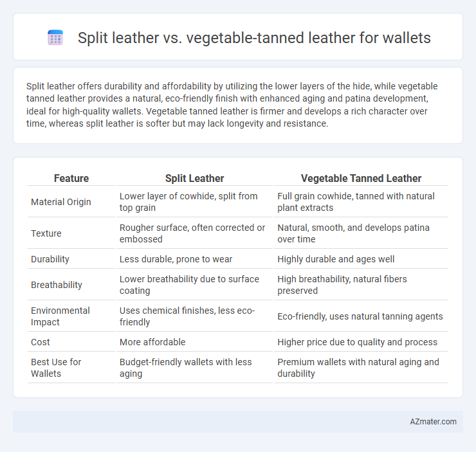Click the Feature column header

71,178
